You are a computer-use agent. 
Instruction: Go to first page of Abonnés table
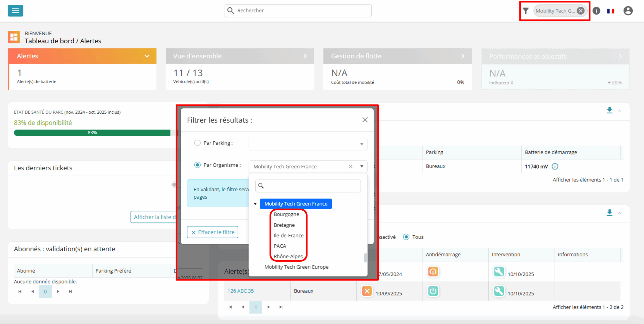click(x=20, y=292)
